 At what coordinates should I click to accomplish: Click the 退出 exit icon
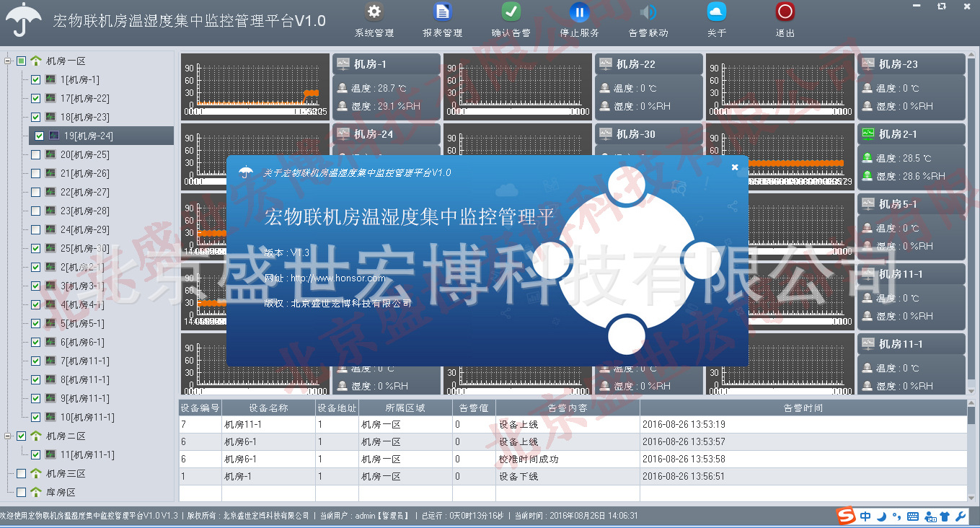(783, 12)
